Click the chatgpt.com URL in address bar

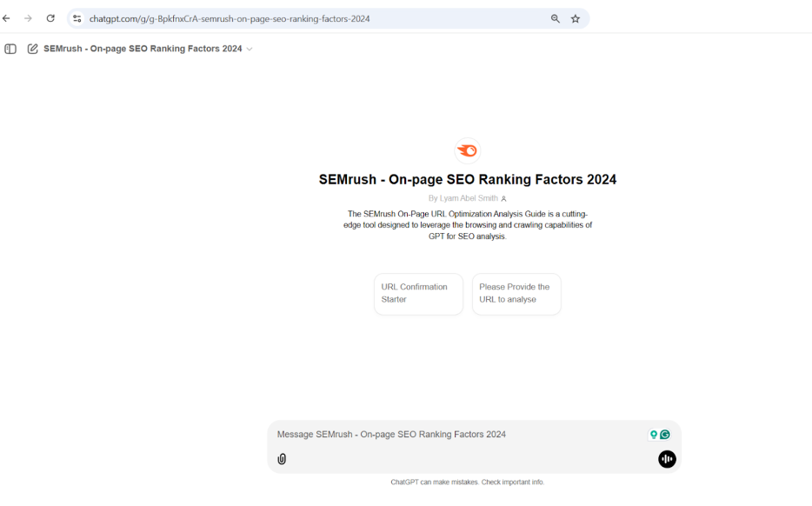230,18
